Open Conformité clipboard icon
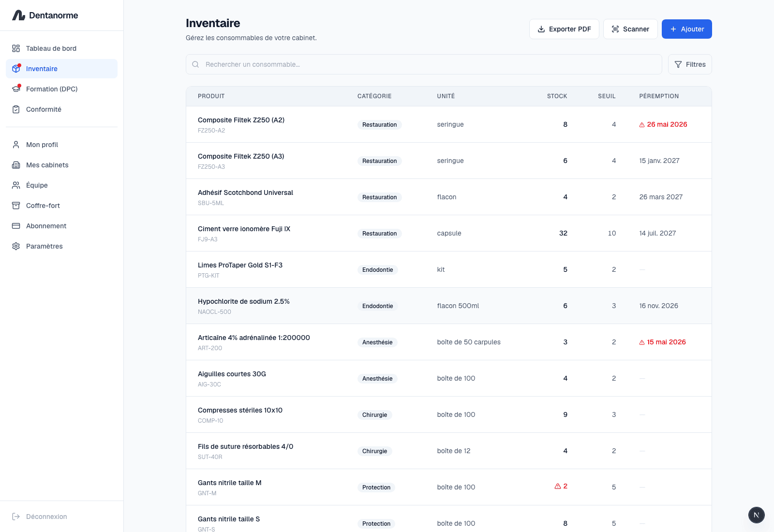This screenshot has width=774, height=532. [x=16, y=109]
